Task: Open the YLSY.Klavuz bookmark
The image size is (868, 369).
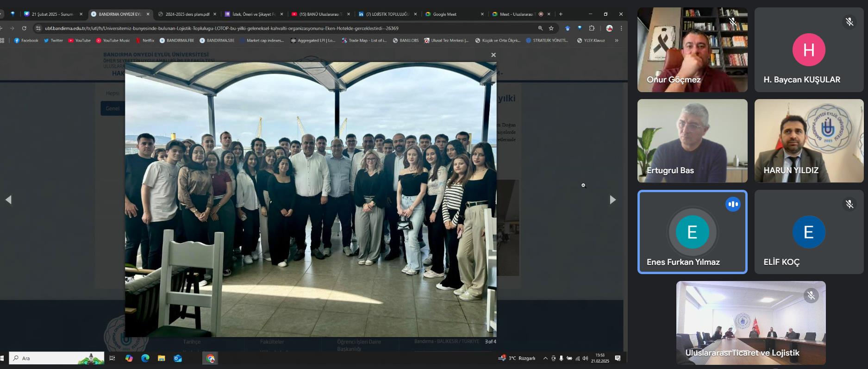Action: pos(591,41)
